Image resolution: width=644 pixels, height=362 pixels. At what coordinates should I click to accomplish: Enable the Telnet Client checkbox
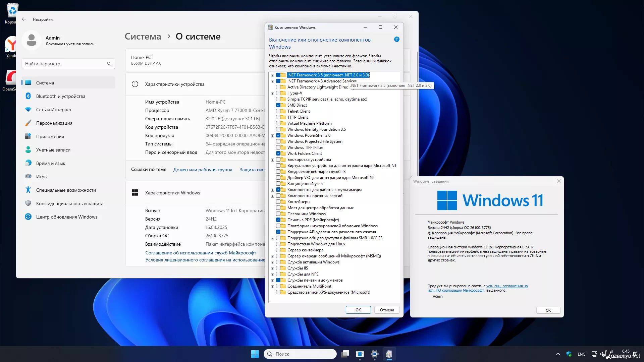pyautogui.click(x=278, y=111)
